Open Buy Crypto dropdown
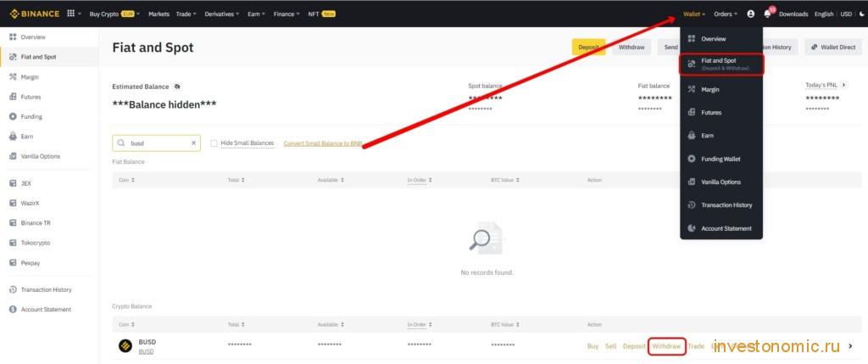The width and height of the screenshot is (868, 364). tap(114, 14)
